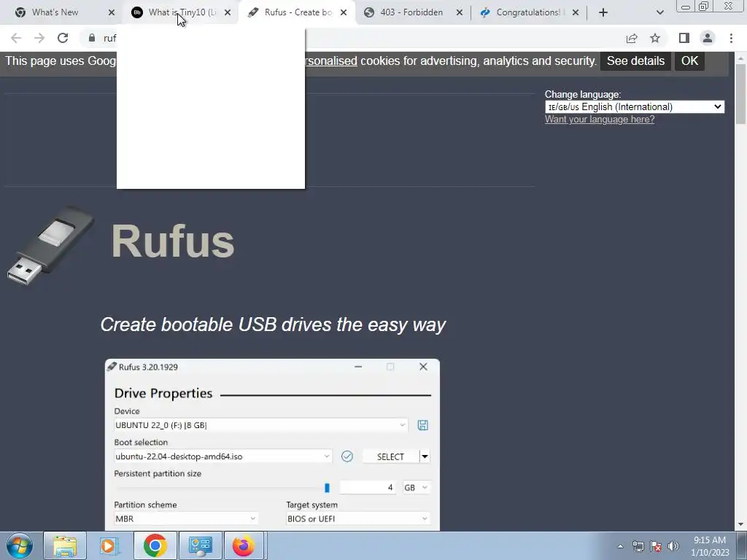The height and width of the screenshot is (560, 747).
Task: Click the Rufus USB drive logo
Action: click(50, 245)
